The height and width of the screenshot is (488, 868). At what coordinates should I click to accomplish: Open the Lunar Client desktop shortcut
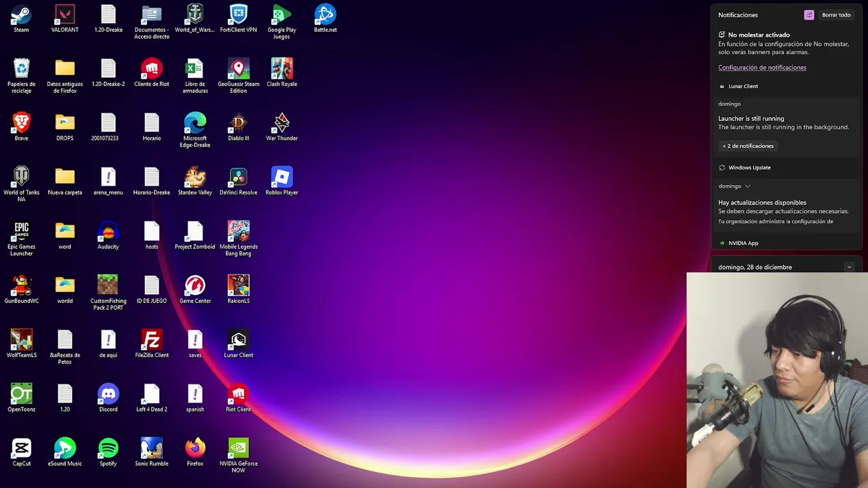tap(238, 344)
